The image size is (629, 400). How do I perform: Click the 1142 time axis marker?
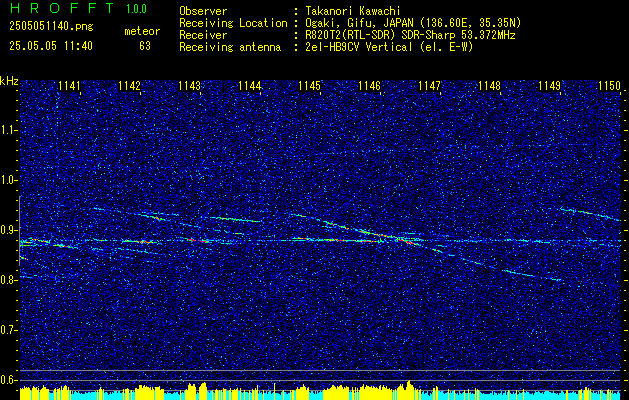pyautogui.click(x=130, y=86)
